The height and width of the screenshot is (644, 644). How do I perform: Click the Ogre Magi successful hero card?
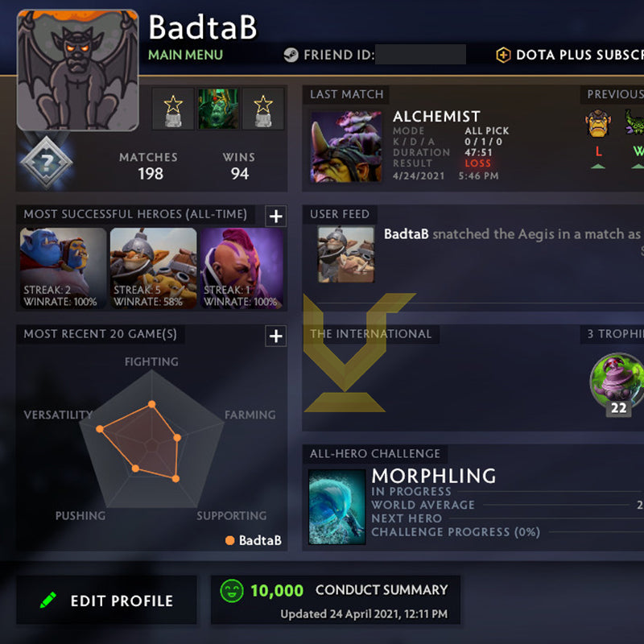coord(63,268)
